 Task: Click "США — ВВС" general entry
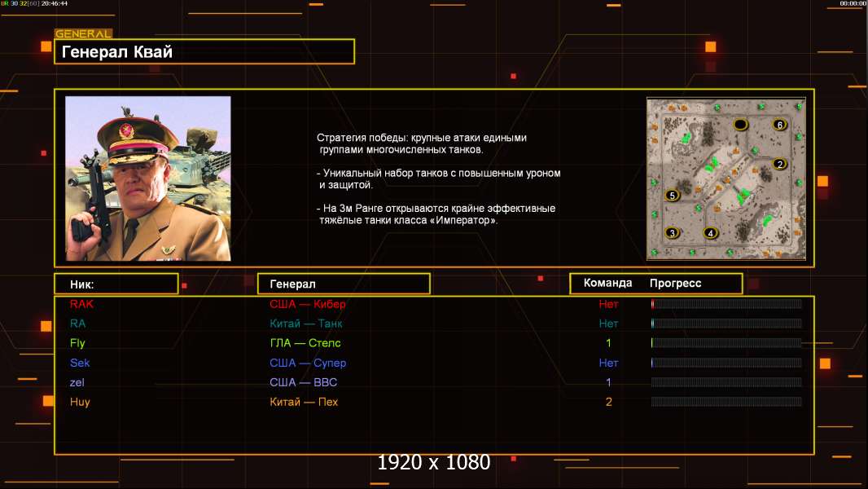coord(304,383)
